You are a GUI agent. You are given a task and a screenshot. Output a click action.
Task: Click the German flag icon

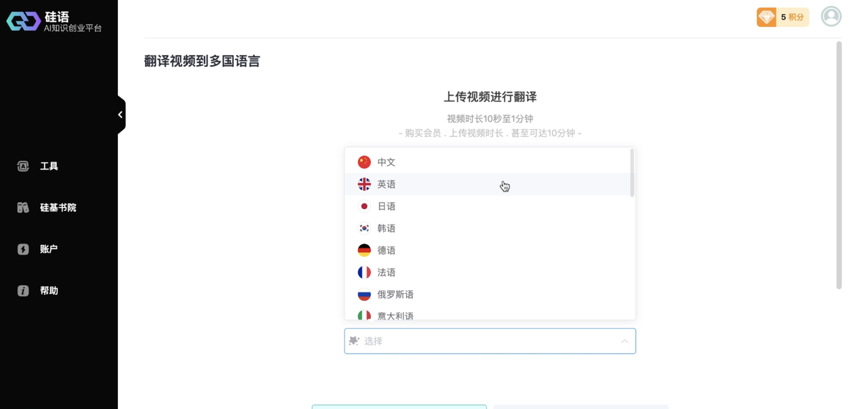(x=364, y=250)
